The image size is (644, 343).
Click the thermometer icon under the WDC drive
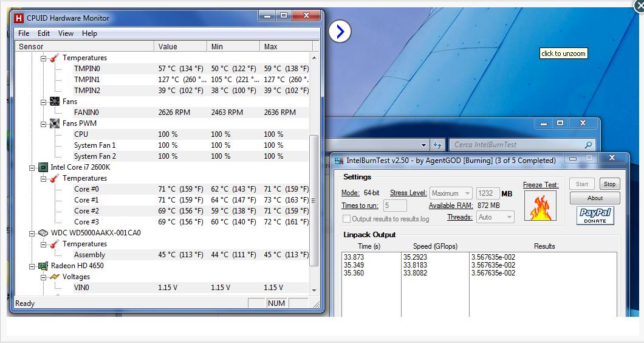tap(55, 244)
